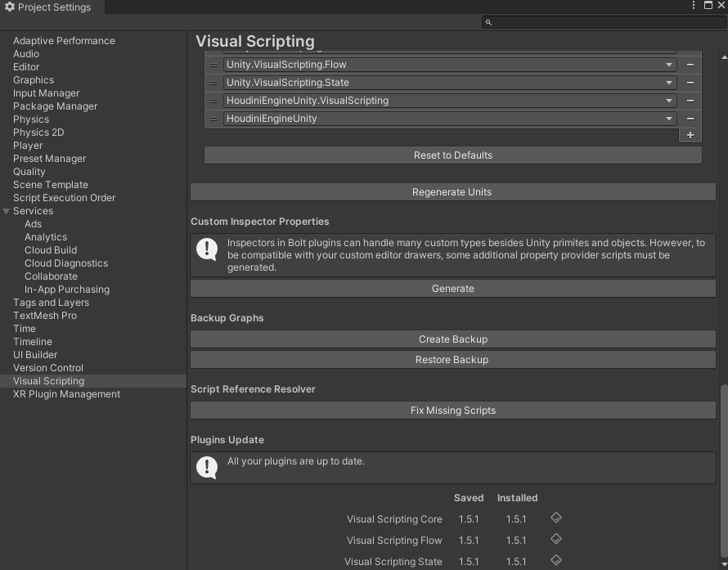Image resolution: width=728 pixels, height=570 pixels.
Task: Go to XR Plugin Management settings
Action: [x=66, y=394]
